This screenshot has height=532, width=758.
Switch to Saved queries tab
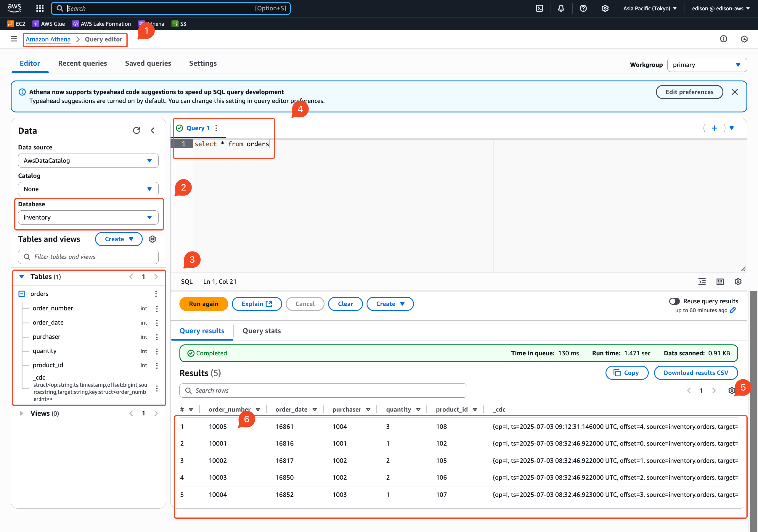tap(148, 63)
